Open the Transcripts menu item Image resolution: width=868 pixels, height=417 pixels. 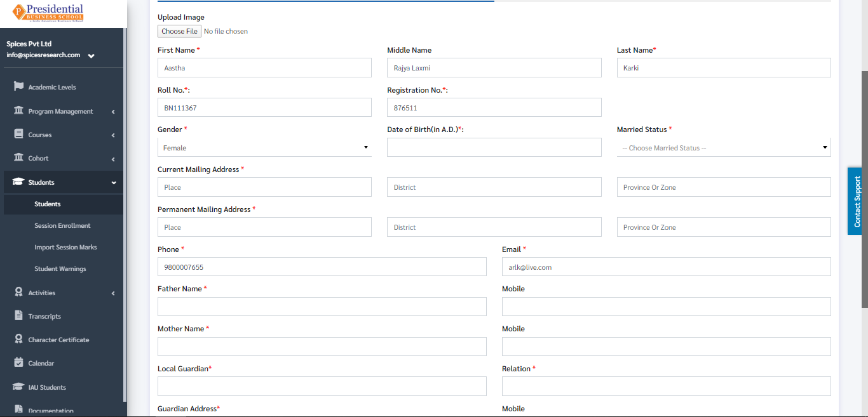click(x=44, y=316)
